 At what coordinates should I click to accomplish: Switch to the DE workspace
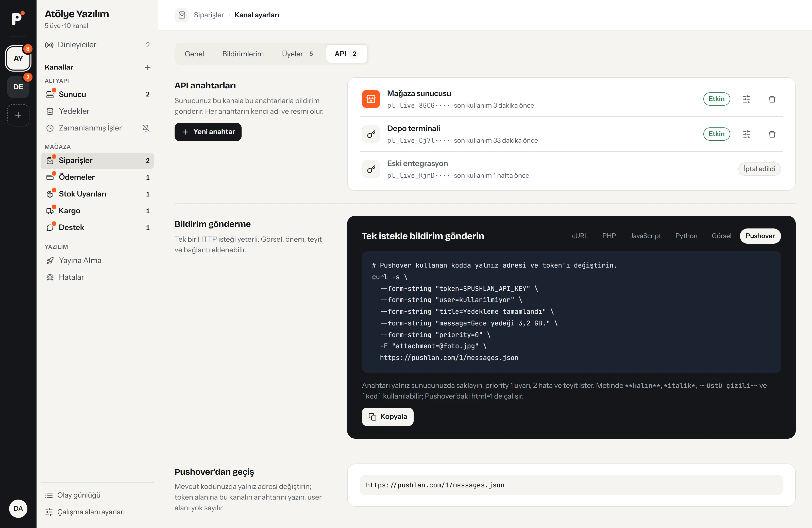19,87
